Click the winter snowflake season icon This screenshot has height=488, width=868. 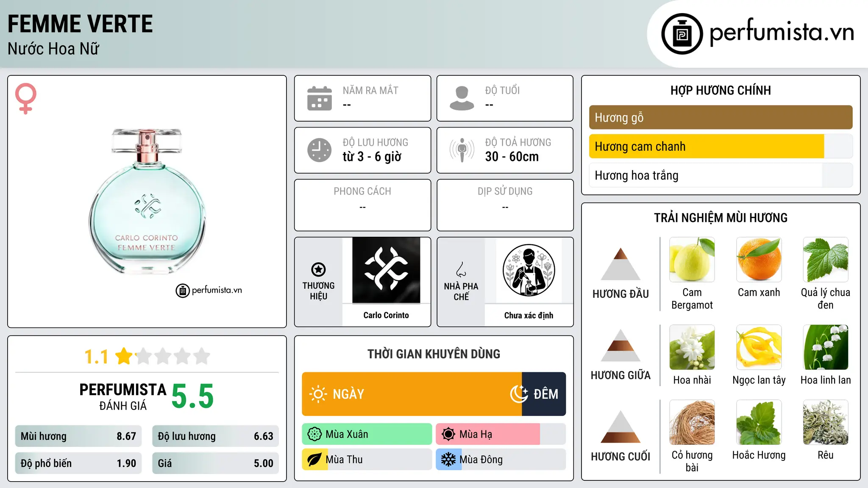click(448, 460)
